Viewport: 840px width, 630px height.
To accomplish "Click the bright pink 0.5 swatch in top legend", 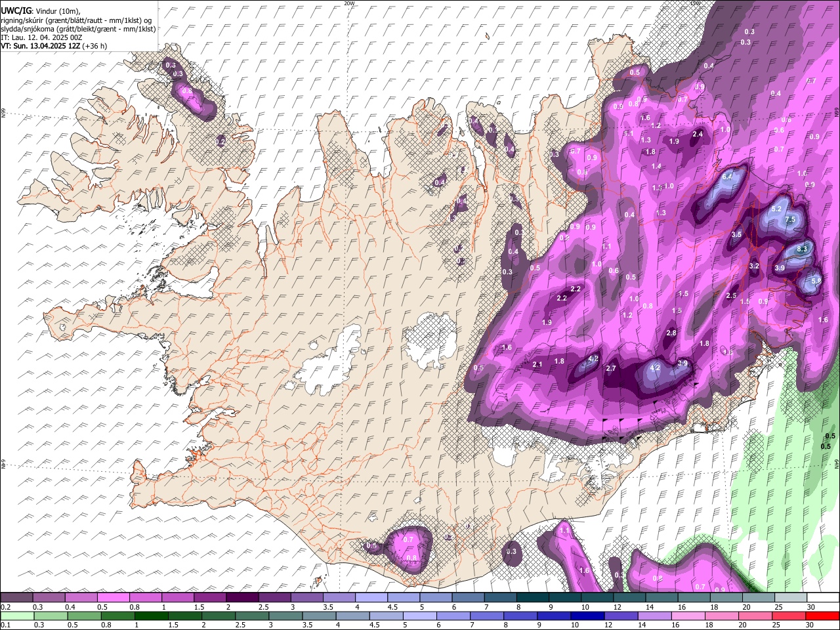I will click(x=114, y=598).
